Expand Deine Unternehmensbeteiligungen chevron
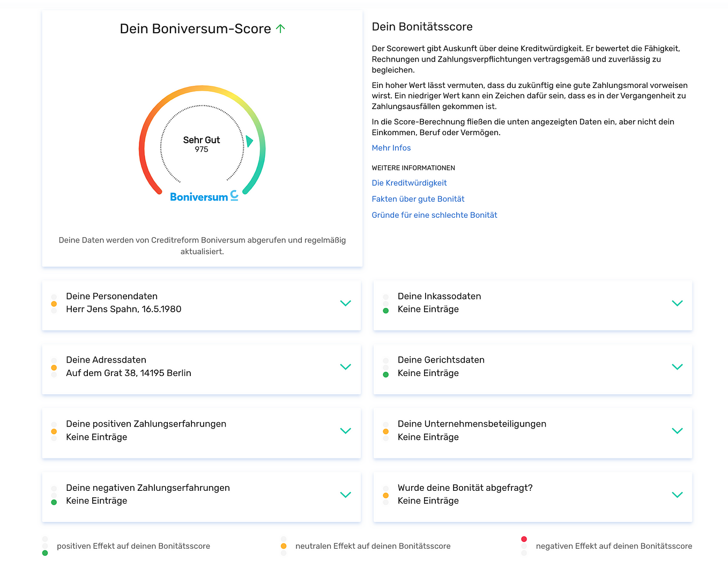This screenshot has height=567, width=728. point(678,431)
